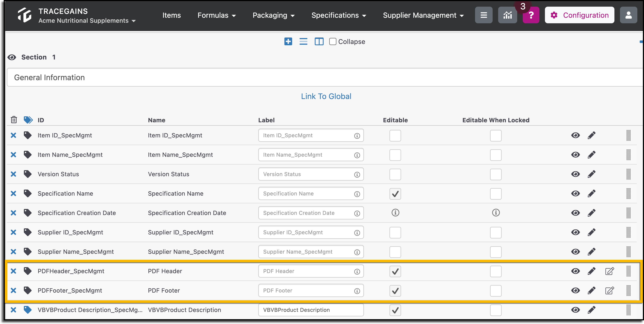Uncheck Editable for PDF Header
Viewport: 644px width, 324px height.
coord(395,272)
